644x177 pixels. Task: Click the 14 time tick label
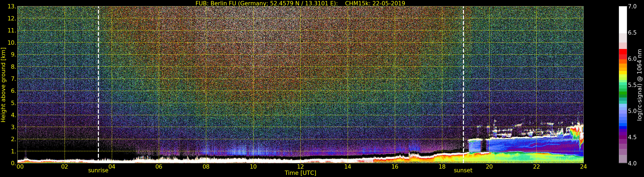(347, 167)
